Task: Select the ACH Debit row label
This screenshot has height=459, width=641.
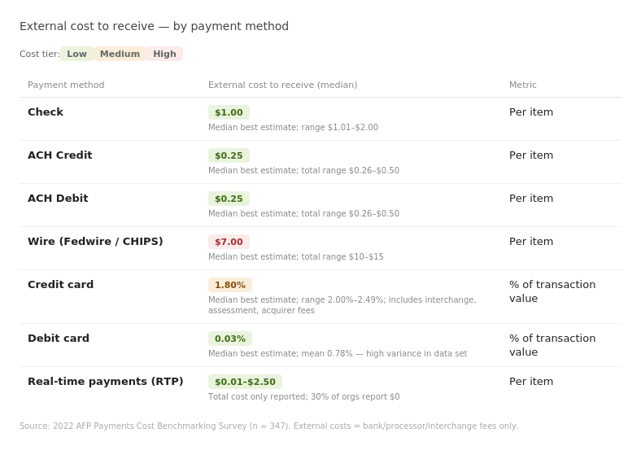Action: tap(58, 198)
